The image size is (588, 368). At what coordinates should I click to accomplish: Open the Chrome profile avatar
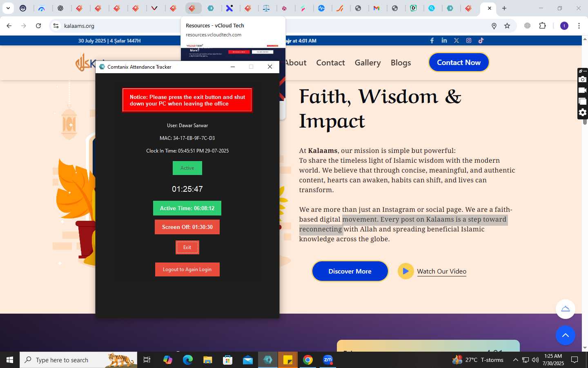click(564, 26)
